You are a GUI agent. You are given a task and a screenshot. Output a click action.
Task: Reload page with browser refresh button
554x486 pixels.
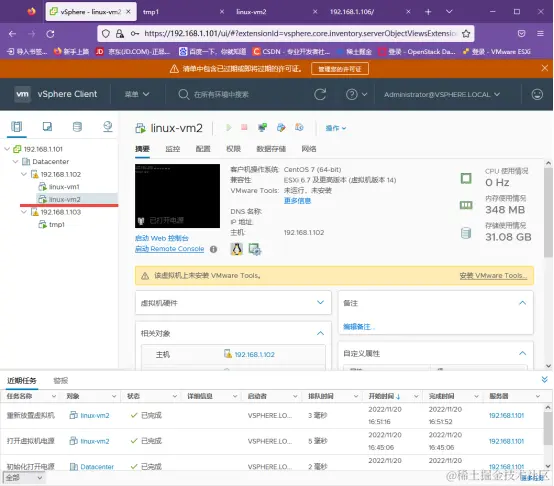[x=50, y=34]
